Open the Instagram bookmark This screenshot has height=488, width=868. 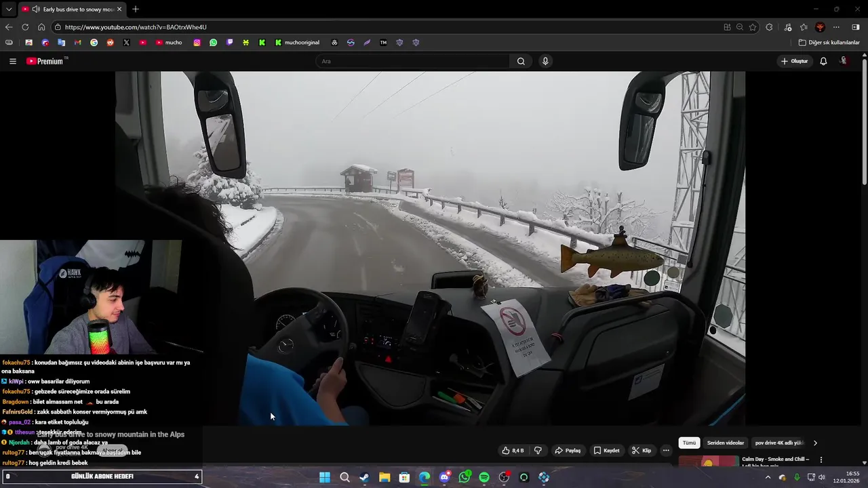point(197,42)
